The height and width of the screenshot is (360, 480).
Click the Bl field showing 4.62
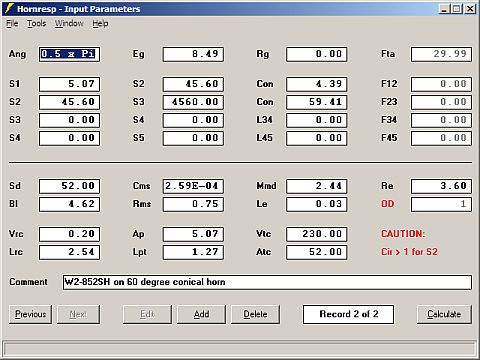tap(69, 204)
